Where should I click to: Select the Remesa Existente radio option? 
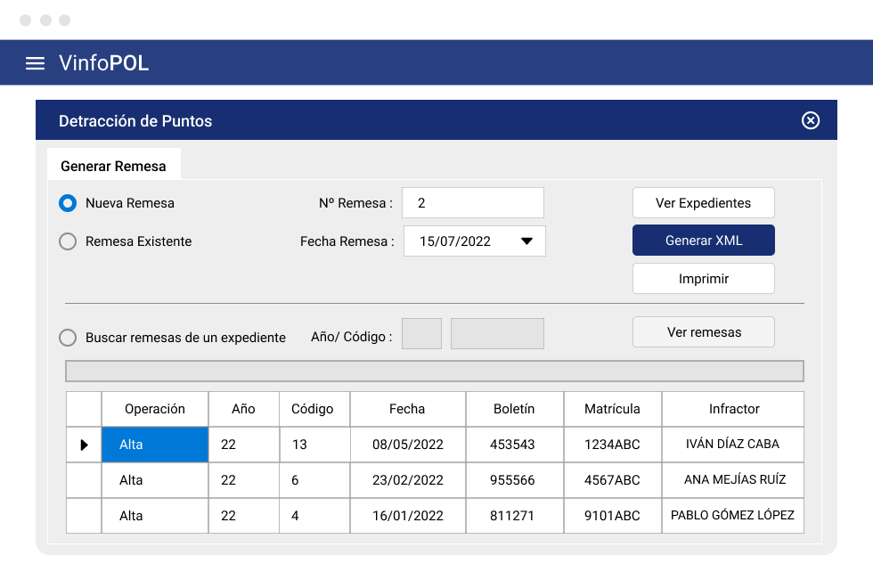click(x=68, y=241)
